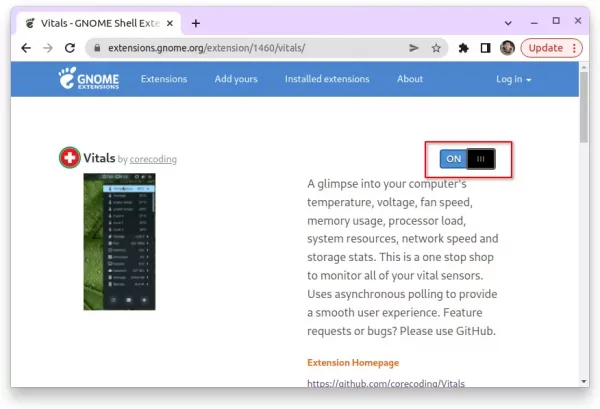Open the Add yours nav item

pos(236,79)
